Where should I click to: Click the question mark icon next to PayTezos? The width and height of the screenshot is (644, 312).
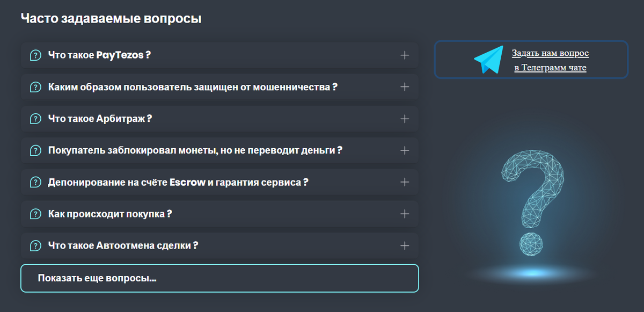[35, 55]
